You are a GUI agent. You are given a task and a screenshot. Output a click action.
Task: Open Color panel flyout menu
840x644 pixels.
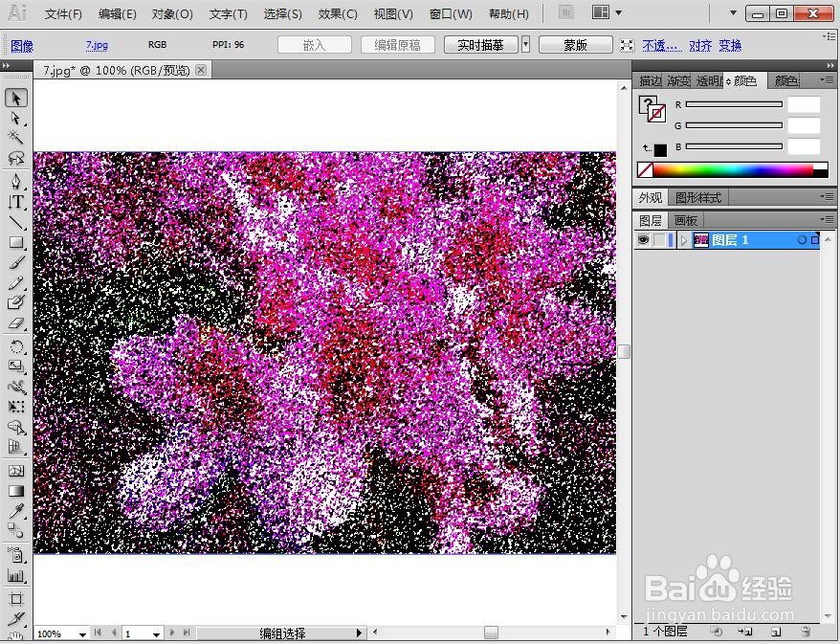point(828,80)
